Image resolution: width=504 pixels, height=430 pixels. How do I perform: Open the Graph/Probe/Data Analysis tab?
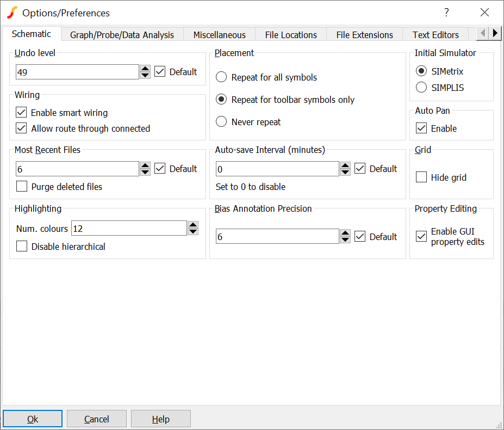tap(122, 35)
